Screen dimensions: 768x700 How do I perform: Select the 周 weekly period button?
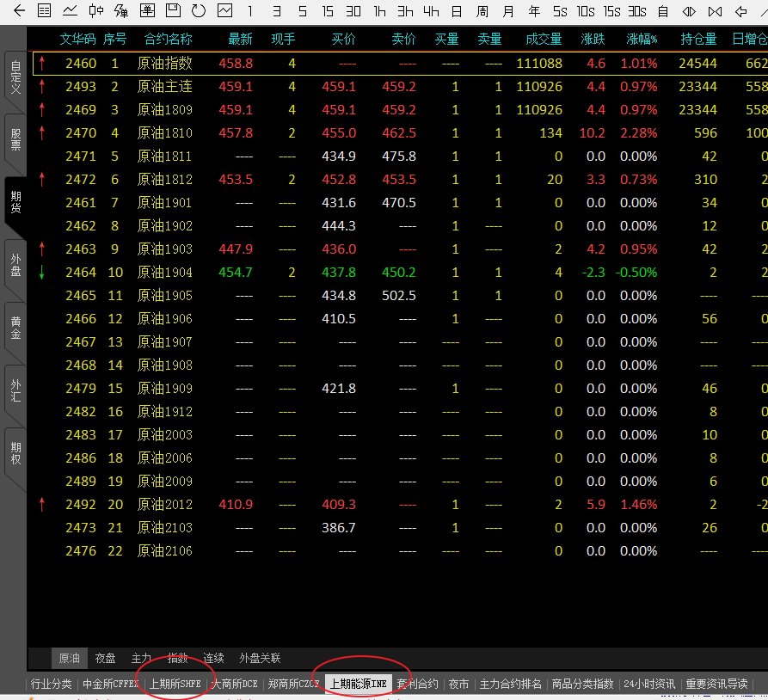[x=482, y=11]
